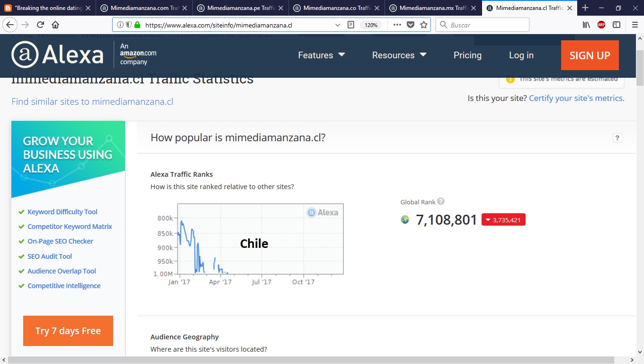644x364 pixels.
Task: Switch to the Mimediamanzana.com tab
Action: click(144, 8)
